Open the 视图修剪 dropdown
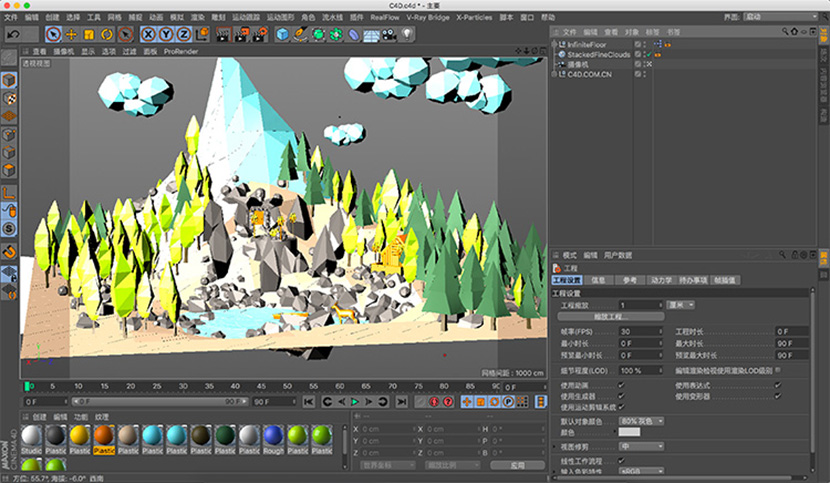Viewport: 830px width, 483px height. (641, 446)
